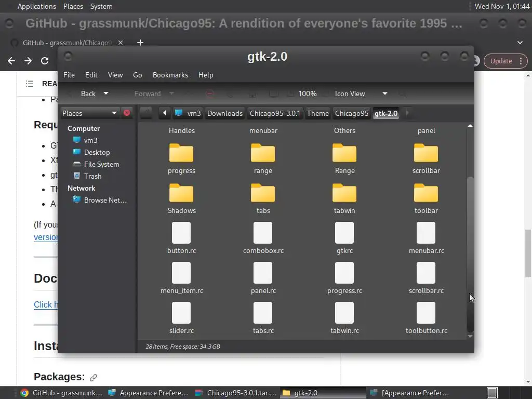This screenshot has height=399, width=532.
Task: Click the Chrome page scrollbar thumb
Action: 528,253
